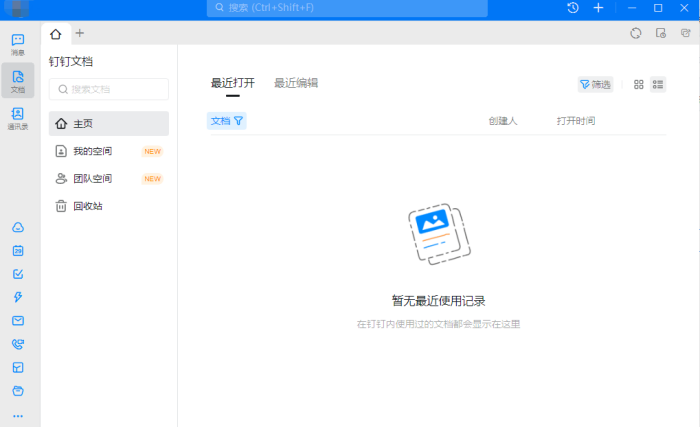
Task: Add a new tab with plus button
Action: tap(79, 33)
